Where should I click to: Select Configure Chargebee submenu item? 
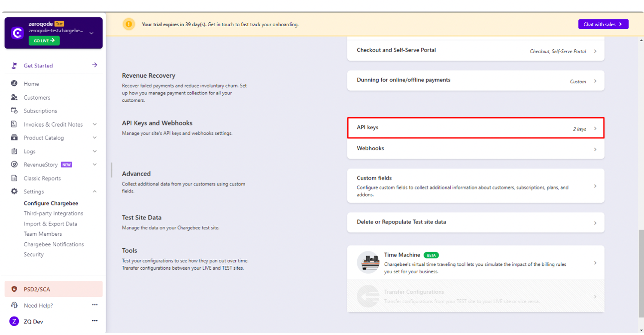point(51,204)
